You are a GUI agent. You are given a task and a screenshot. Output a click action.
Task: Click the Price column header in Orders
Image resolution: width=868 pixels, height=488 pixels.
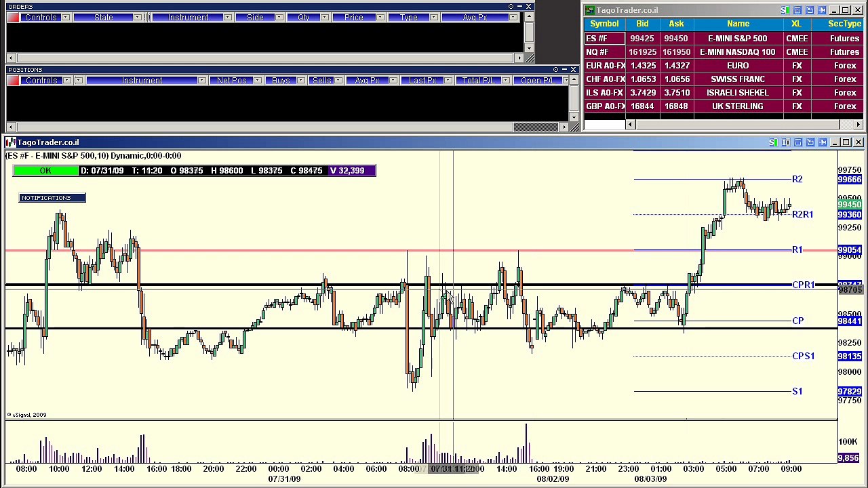point(353,18)
